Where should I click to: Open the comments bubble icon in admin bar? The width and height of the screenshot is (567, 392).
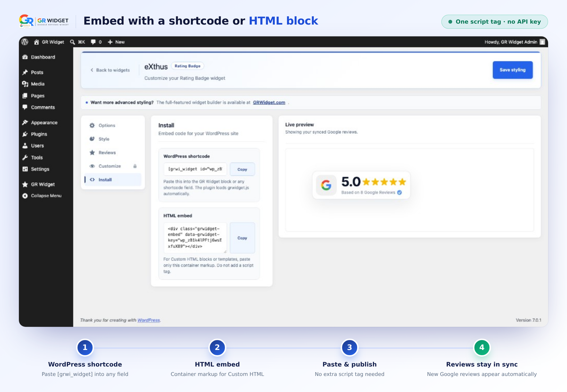point(93,42)
